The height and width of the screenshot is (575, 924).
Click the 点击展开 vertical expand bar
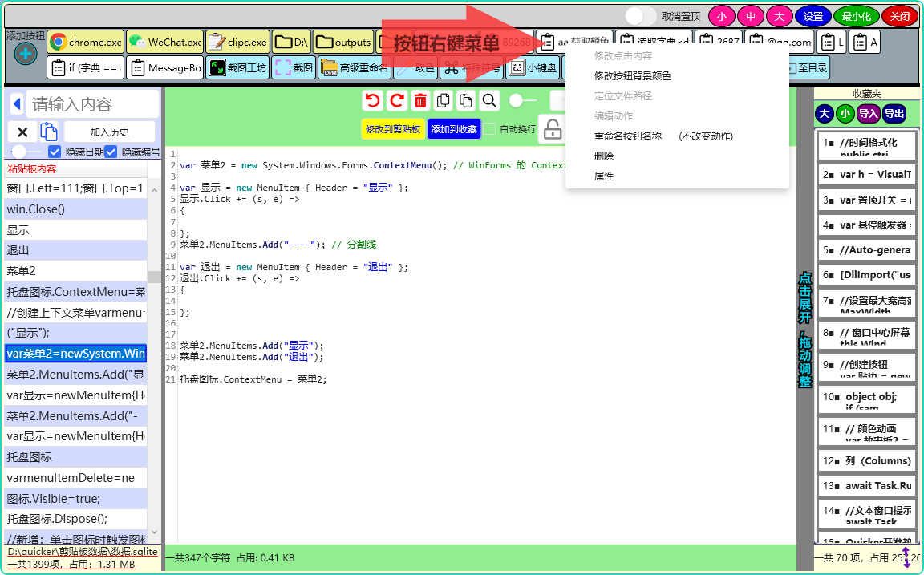(x=805, y=330)
